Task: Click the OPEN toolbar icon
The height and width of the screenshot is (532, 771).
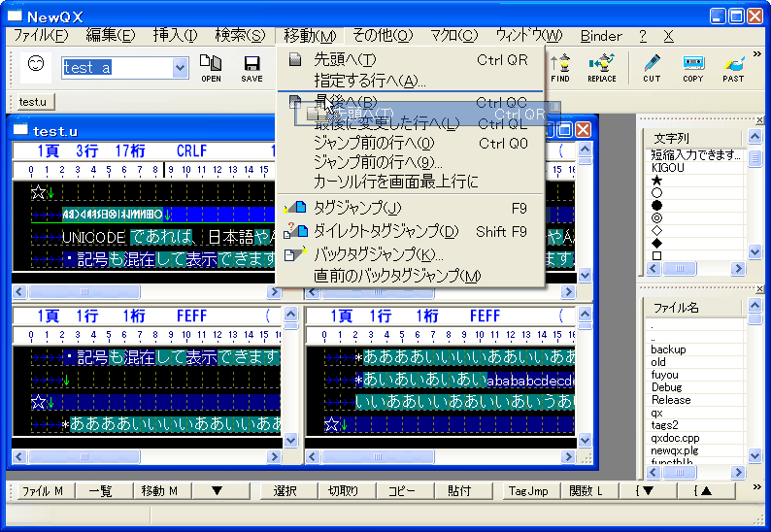Action: coord(211,68)
